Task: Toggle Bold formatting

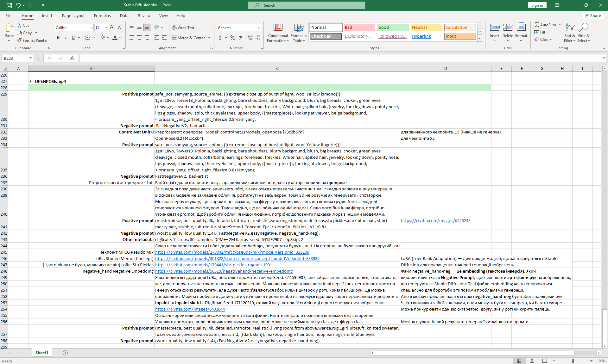Action: (x=58, y=38)
